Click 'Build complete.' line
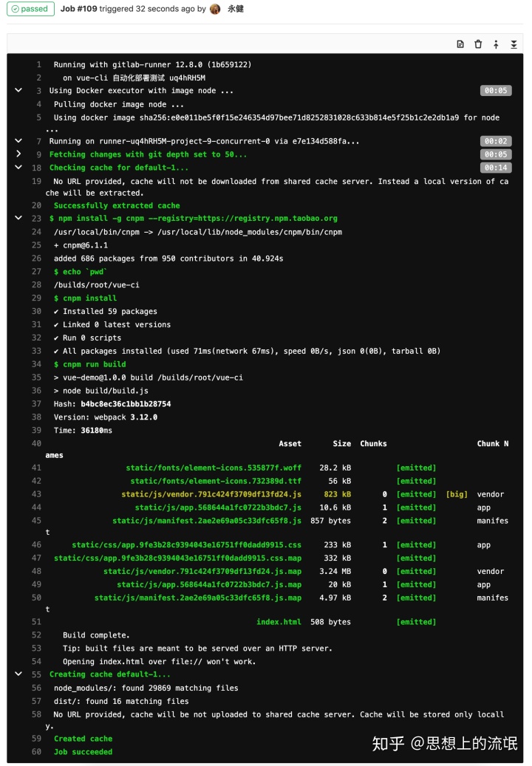This screenshot has width=532, height=766. [x=96, y=635]
